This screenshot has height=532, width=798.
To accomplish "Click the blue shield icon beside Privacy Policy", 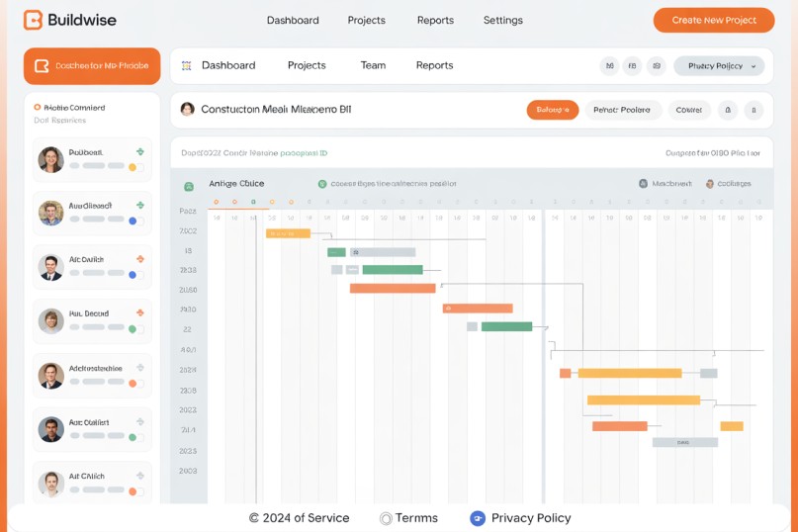I will coord(478,518).
